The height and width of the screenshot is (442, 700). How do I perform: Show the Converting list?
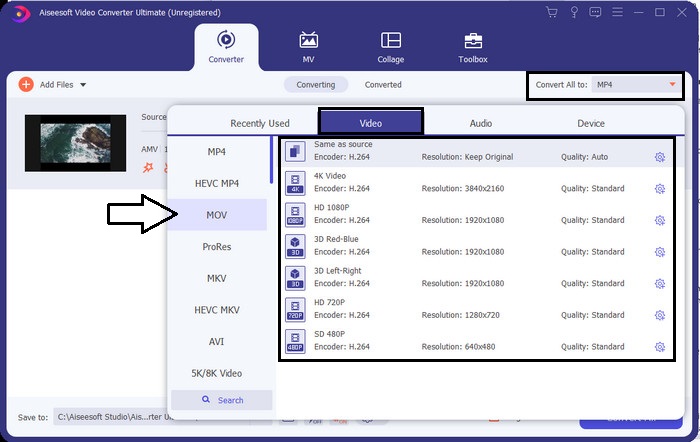pos(316,85)
